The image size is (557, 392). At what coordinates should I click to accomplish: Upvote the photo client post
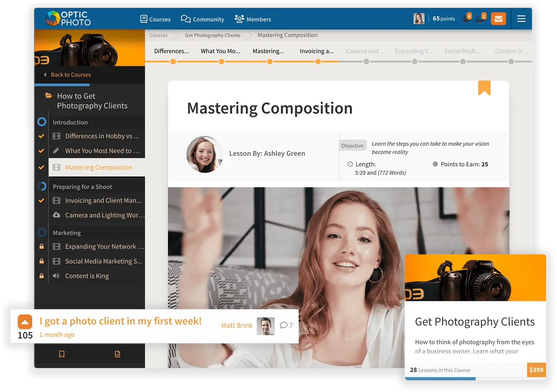point(25,322)
